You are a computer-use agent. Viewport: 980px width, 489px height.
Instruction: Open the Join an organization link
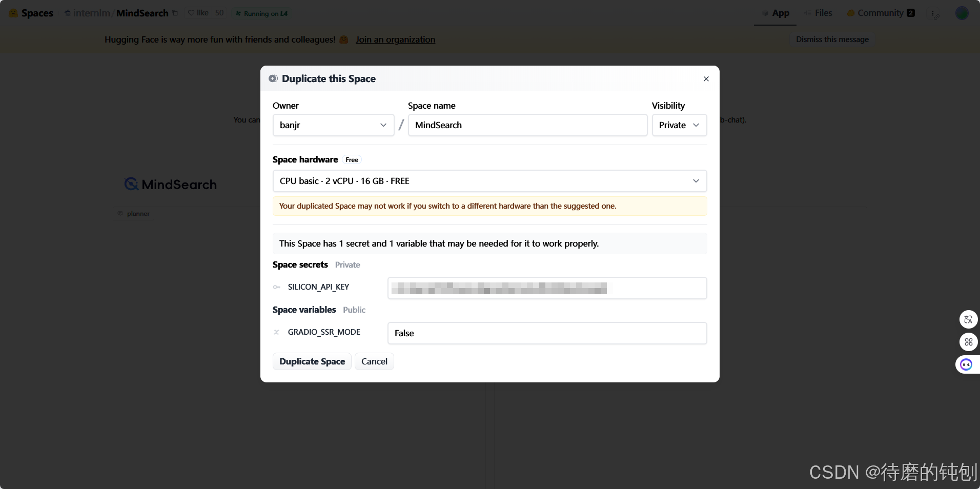pyautogui.click(x=395, y=39)
